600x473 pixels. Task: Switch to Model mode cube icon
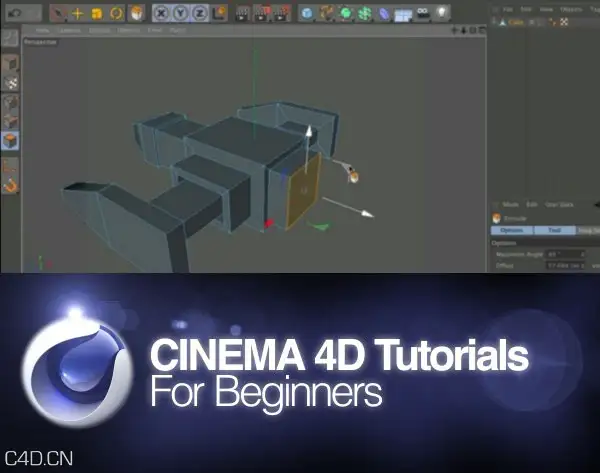click(10, 64)
